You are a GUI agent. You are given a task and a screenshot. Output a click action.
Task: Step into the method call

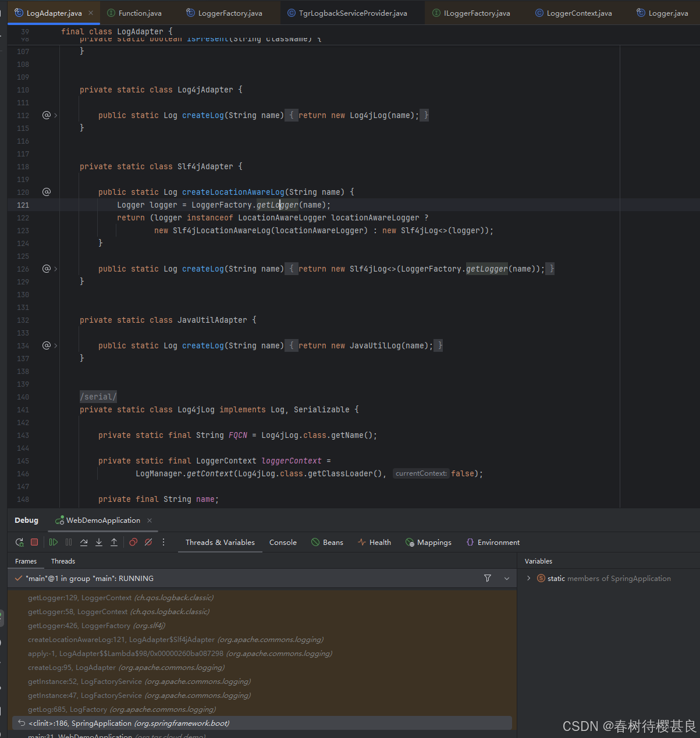(99, 542)
